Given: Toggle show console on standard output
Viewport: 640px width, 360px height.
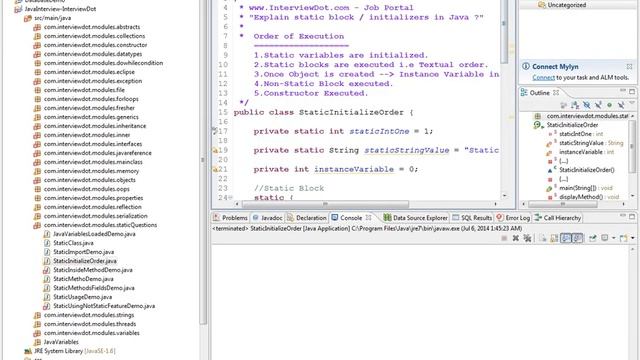Looking at the screenshot, I should click(566, 238).
